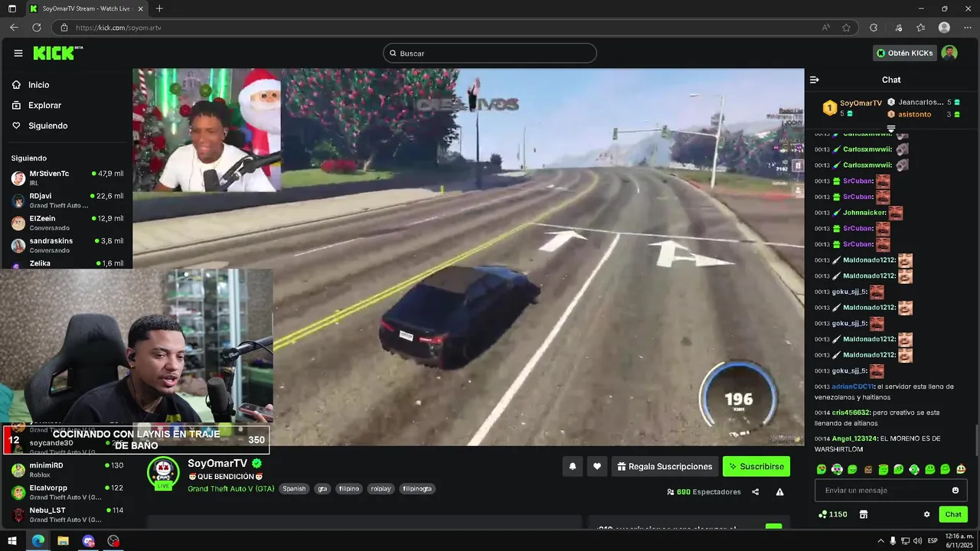Click the Windows Start button
The height and width of the screenshot is (551, 980).
12,541
